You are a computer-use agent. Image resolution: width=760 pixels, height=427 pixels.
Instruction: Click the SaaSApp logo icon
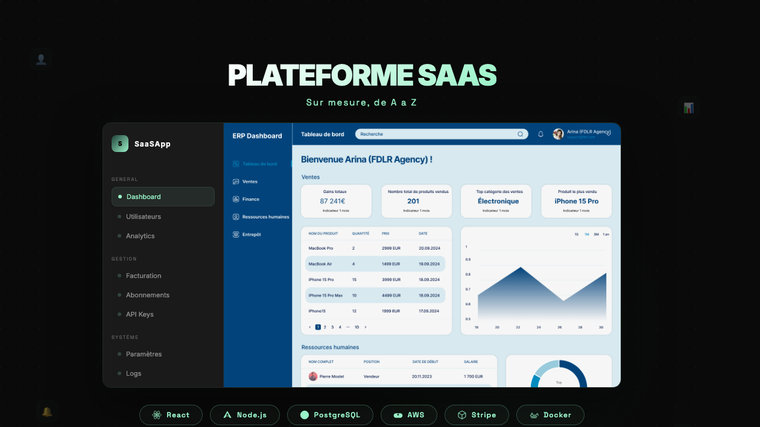coord(120,143)
